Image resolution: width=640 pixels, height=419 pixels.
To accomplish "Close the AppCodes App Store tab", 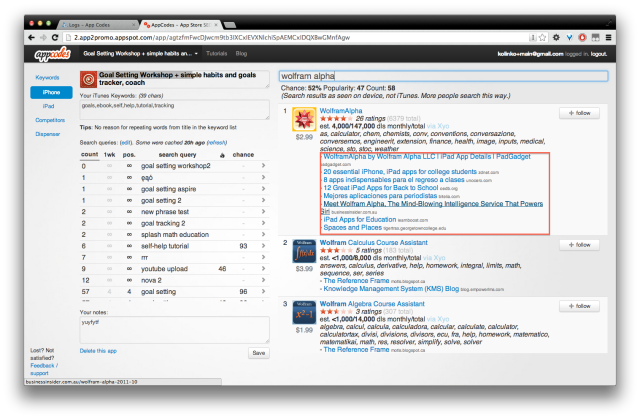I will point(216,25).
